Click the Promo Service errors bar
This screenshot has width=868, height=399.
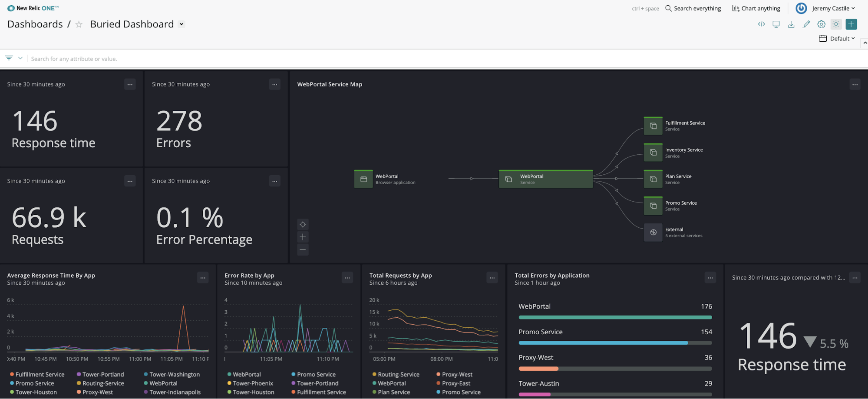[615, 343]
